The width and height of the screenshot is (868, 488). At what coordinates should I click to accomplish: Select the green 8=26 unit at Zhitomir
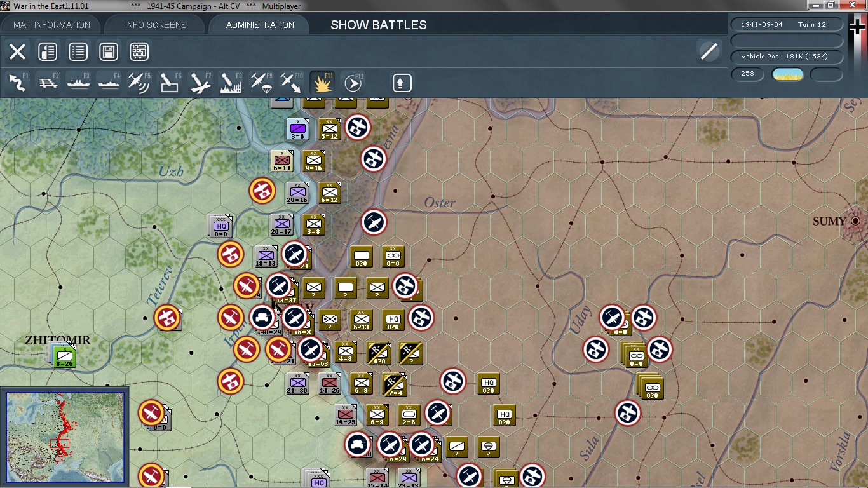point(64,356)
